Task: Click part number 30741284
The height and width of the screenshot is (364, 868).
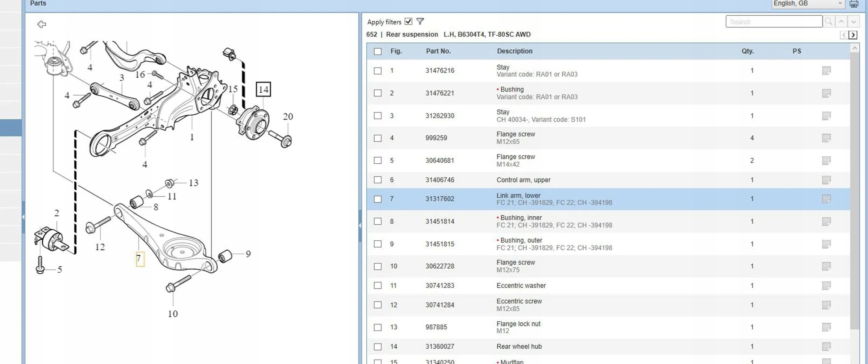Action: tap(440, 305)
